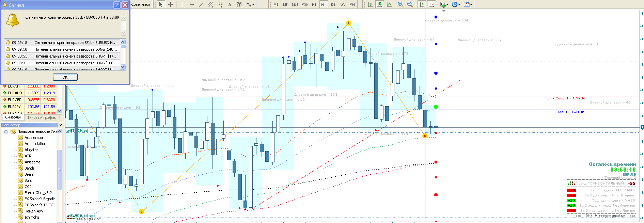Select the Fibonacci retracement tool

click(220, 4)
